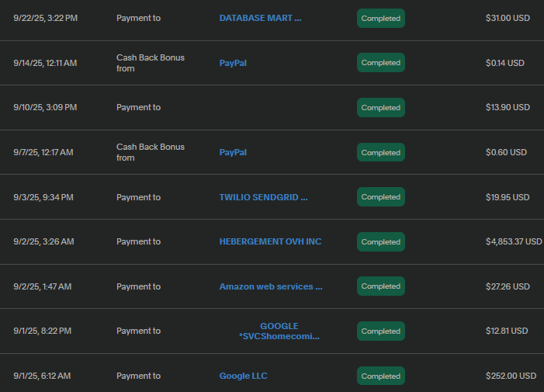Open the TWILIO SENDGRID merchant link
This screenshot has height=392, width=544.
(263, 197)
